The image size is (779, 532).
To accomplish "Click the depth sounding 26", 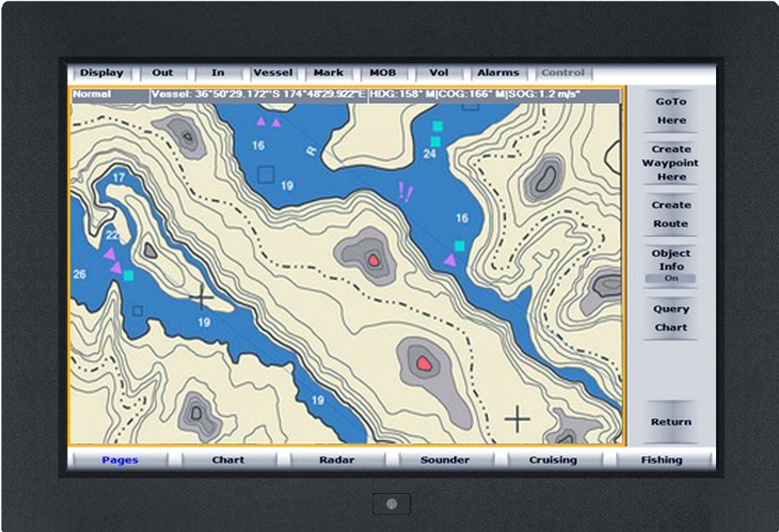I will [x=79, y=274].
